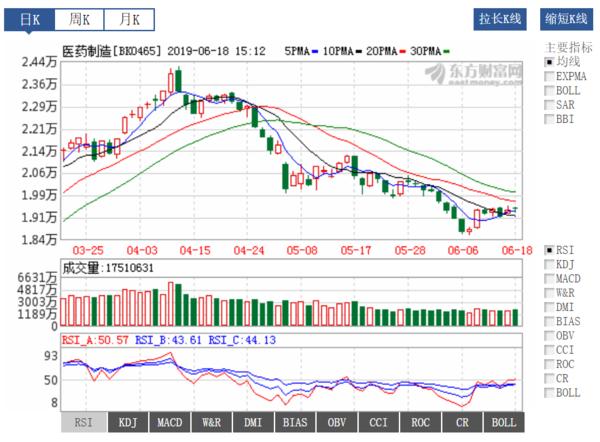Select the BBI main indicator
This screenshot has width=600, height=442.
[x=549, y=119]
